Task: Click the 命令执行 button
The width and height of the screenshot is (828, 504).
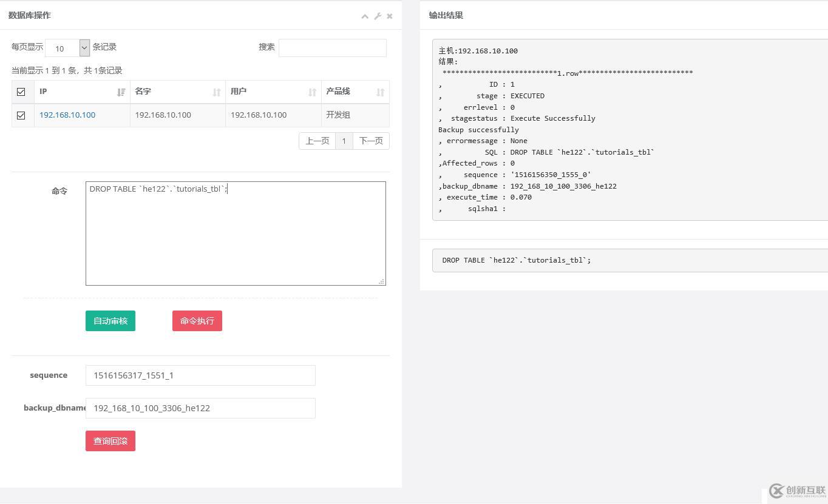Action: [x=197, y=321]
